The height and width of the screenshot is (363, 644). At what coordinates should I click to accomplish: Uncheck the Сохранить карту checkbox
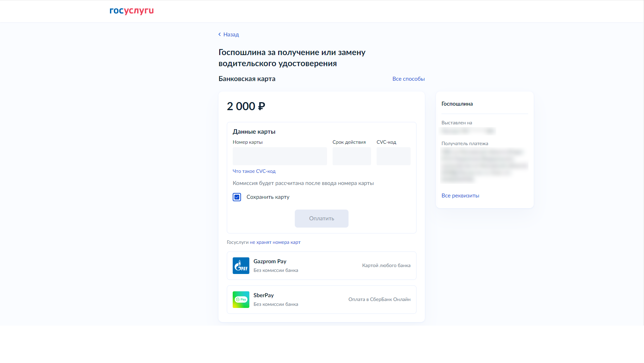tap(237, 197)
